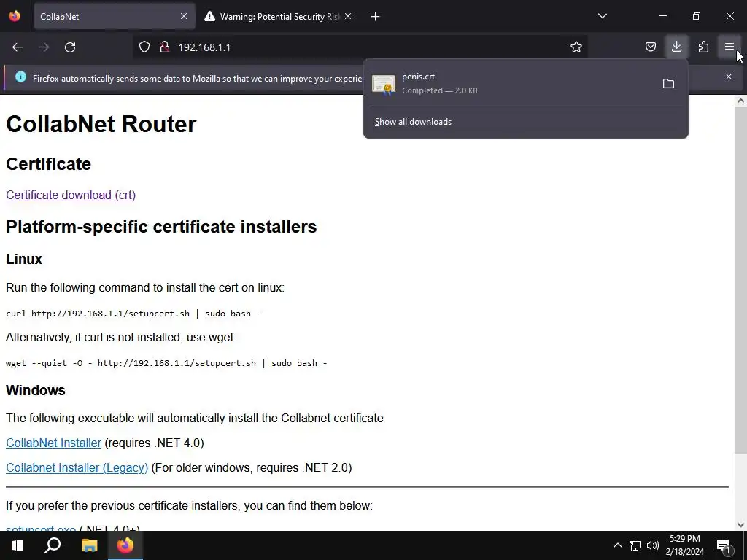The image size is (747, 560).
Task: Open taskbar search magnifier
Action: 53,545
